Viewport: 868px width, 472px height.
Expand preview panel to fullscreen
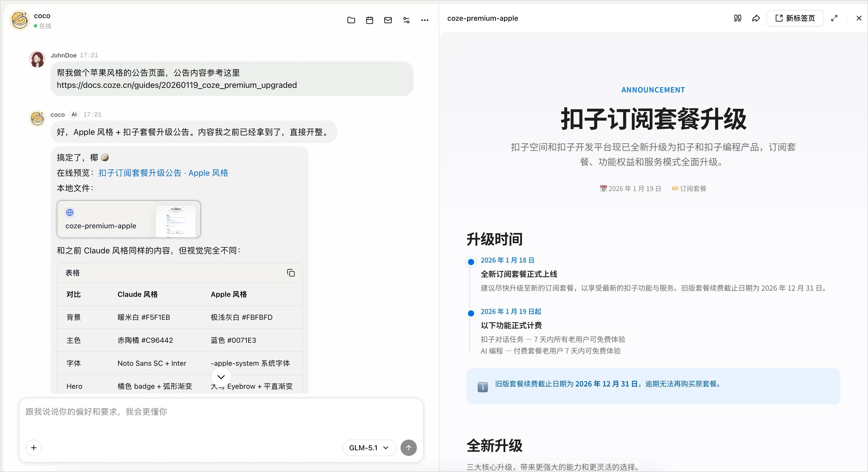point(834,18)
